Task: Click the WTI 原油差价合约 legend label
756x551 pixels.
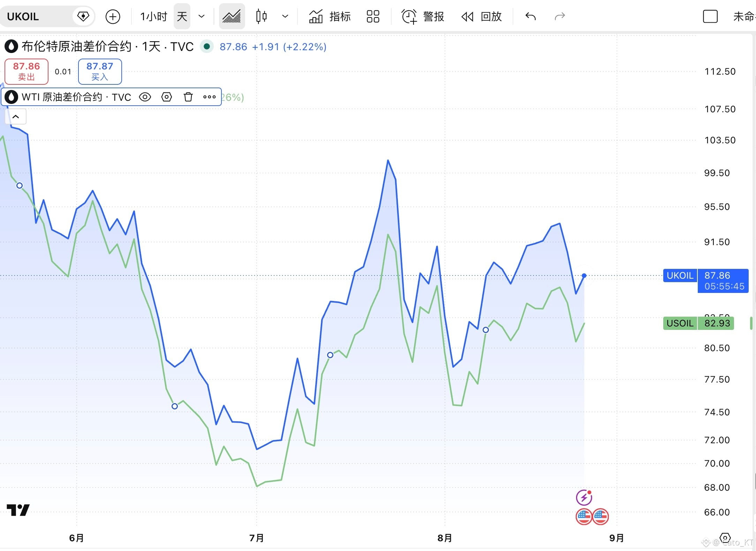Action: pyautogui.click(x=76, y=97)
